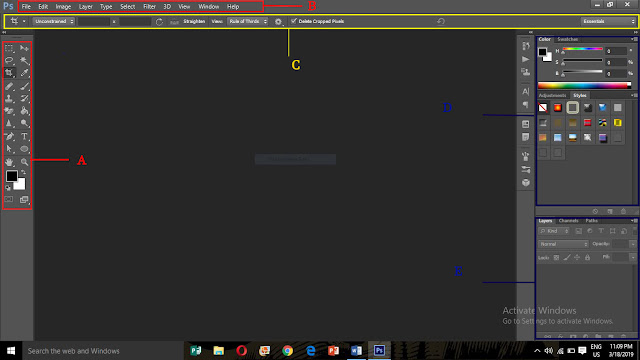Select the Zoom tool
Viewport: 640px width, 360px height.
(24, 162)
